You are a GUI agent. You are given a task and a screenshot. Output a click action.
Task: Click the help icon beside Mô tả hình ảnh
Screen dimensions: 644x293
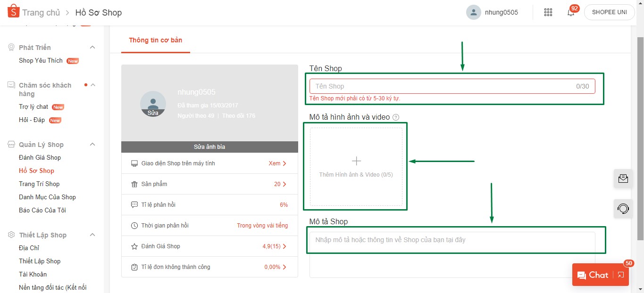click(x=396, y=117)
